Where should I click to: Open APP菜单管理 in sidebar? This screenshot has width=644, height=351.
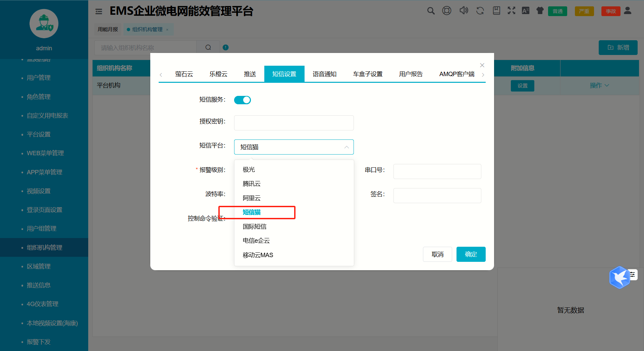(44, 172)
